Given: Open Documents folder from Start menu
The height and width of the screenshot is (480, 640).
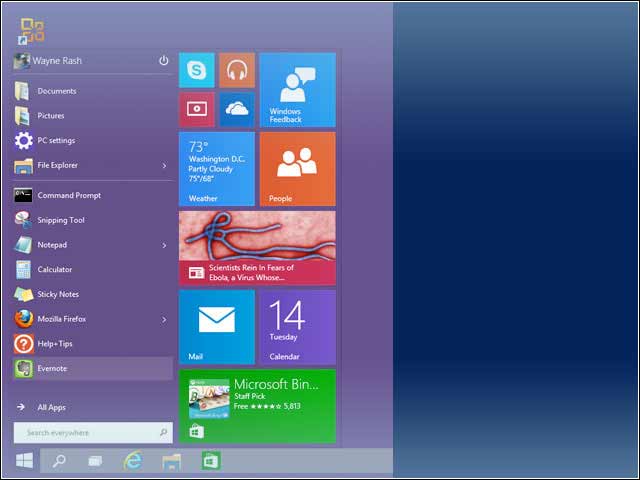Looking at the screenshot, I should (93, 91).
